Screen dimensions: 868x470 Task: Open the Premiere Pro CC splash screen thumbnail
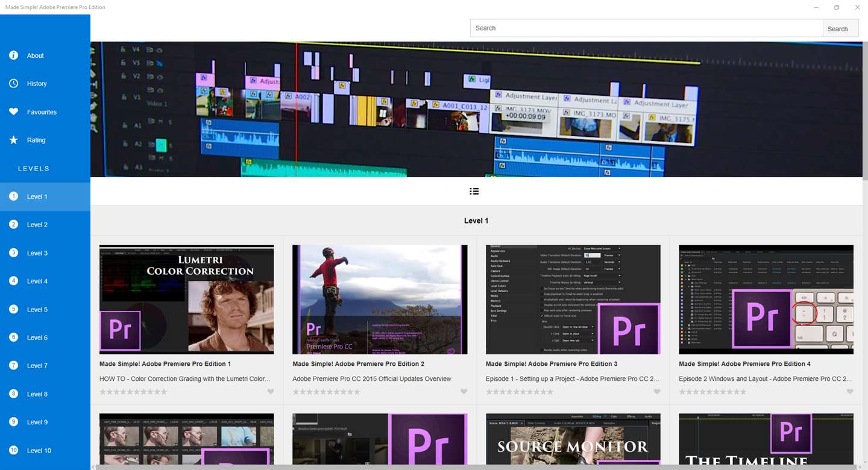380,299
